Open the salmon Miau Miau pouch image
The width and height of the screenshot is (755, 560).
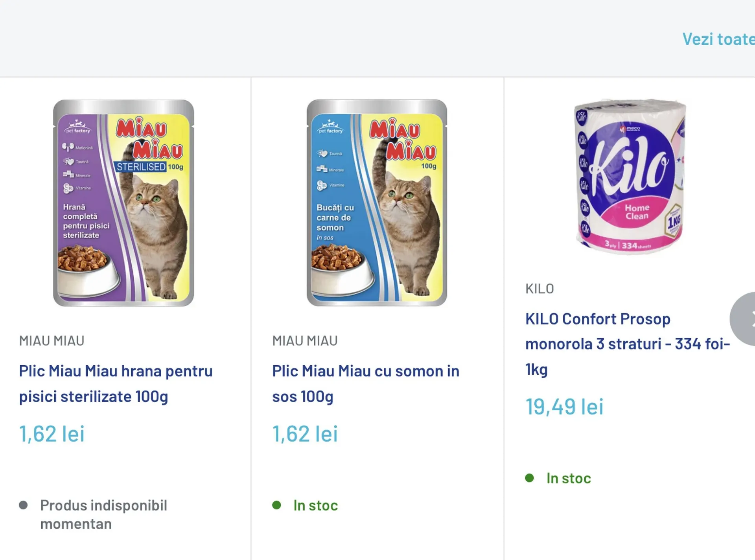(377, 203)
